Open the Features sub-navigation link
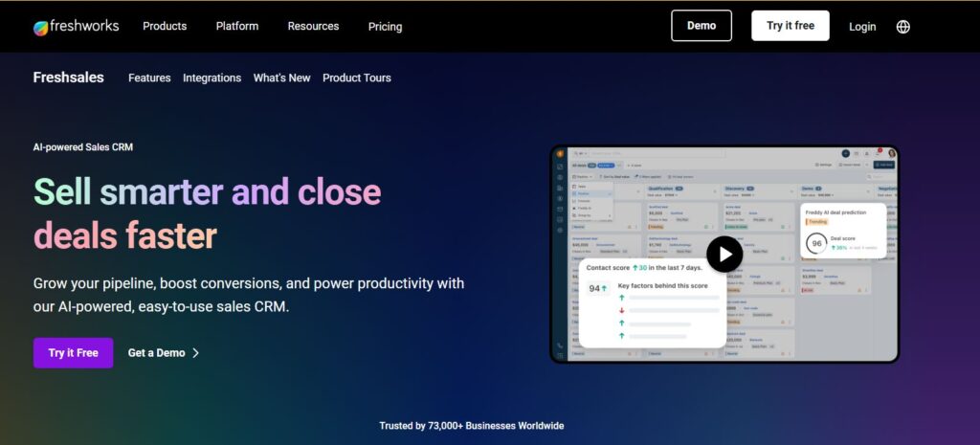980x445 pixels. click(x=149, y=78)
